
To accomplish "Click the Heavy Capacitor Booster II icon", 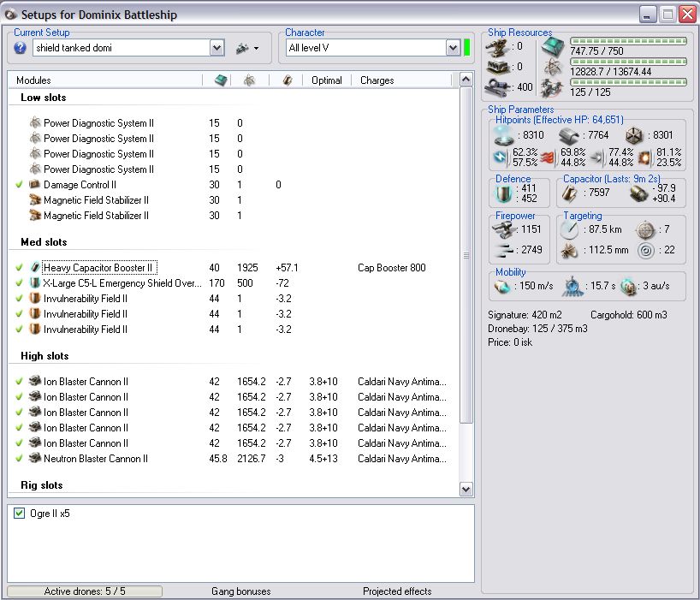I will (35, 268).
